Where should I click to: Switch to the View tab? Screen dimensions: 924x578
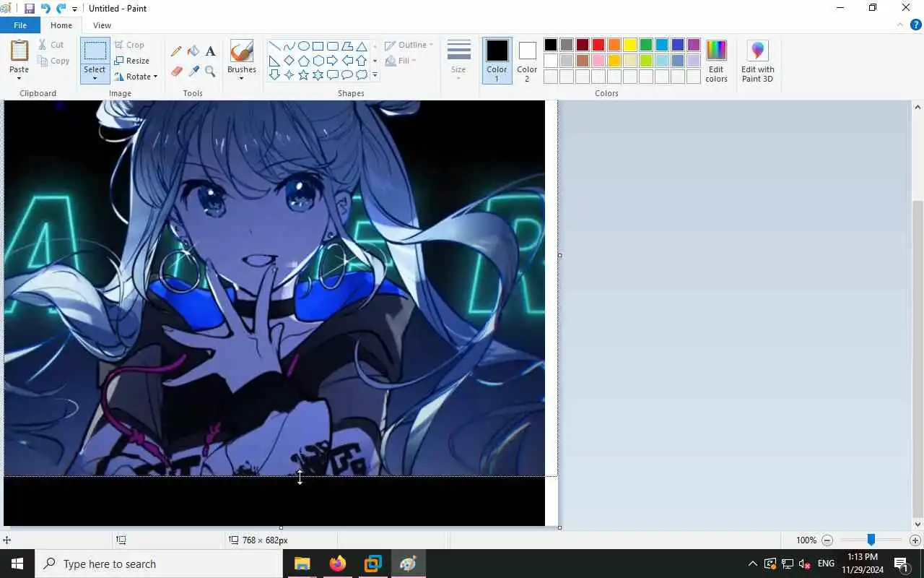pos(102,25)
